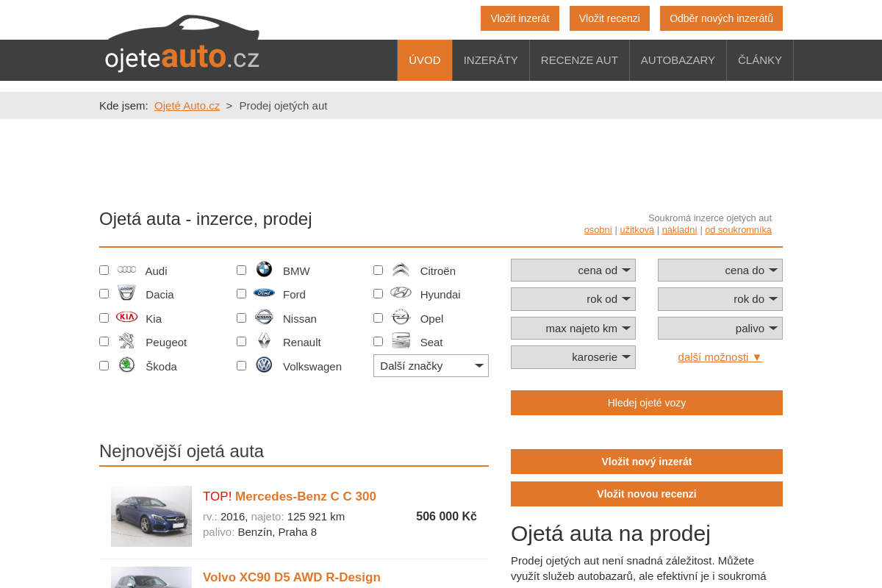The height and width of the screenshot is (588, 882).
Task: Go to the AUTOBAZARY nav item
Action: (x=678, y=60)
